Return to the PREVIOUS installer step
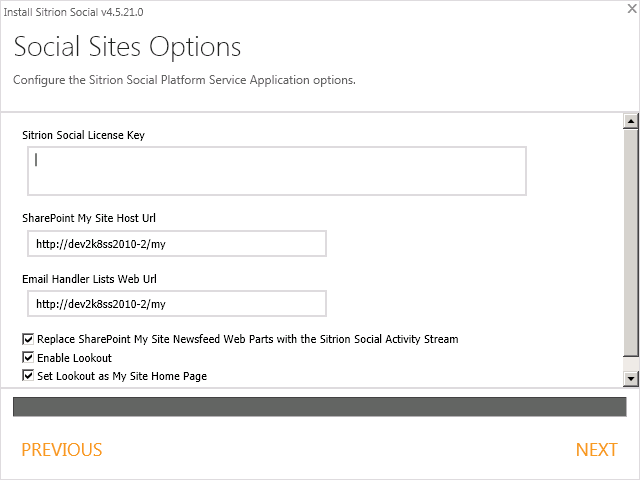Viewport: 640px width, 480px height. (62, 450)
